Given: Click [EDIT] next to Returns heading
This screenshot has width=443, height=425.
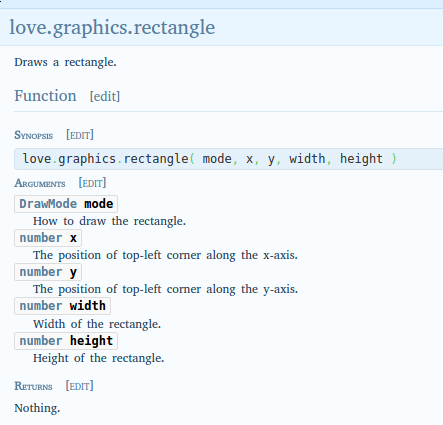Looking at the screenshot, I should click(79, 386).
